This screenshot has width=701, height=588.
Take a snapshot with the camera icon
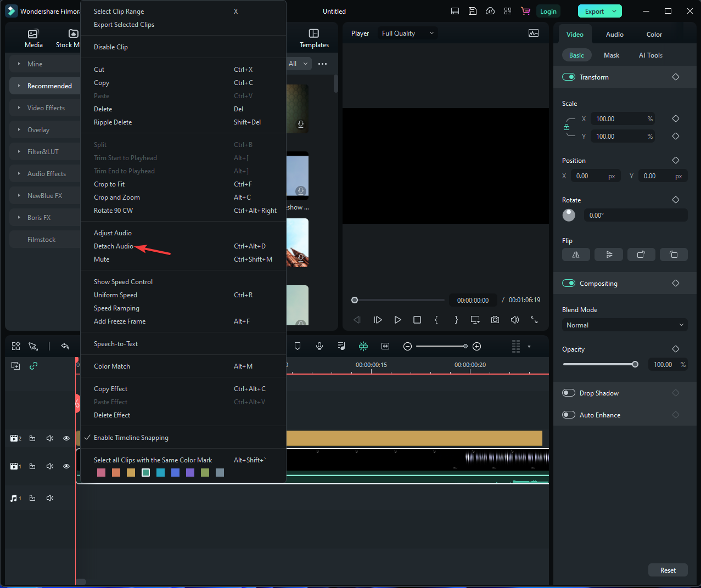tap(495, 320)
